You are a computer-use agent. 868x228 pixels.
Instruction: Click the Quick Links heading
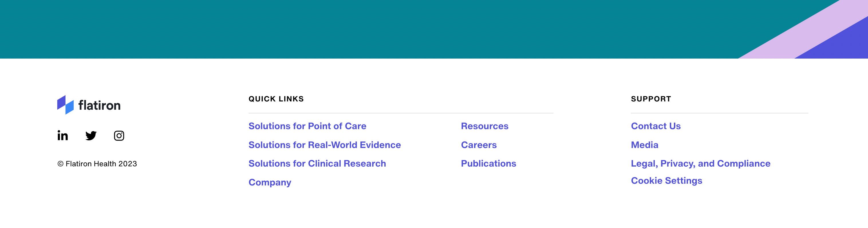point(276,99)
